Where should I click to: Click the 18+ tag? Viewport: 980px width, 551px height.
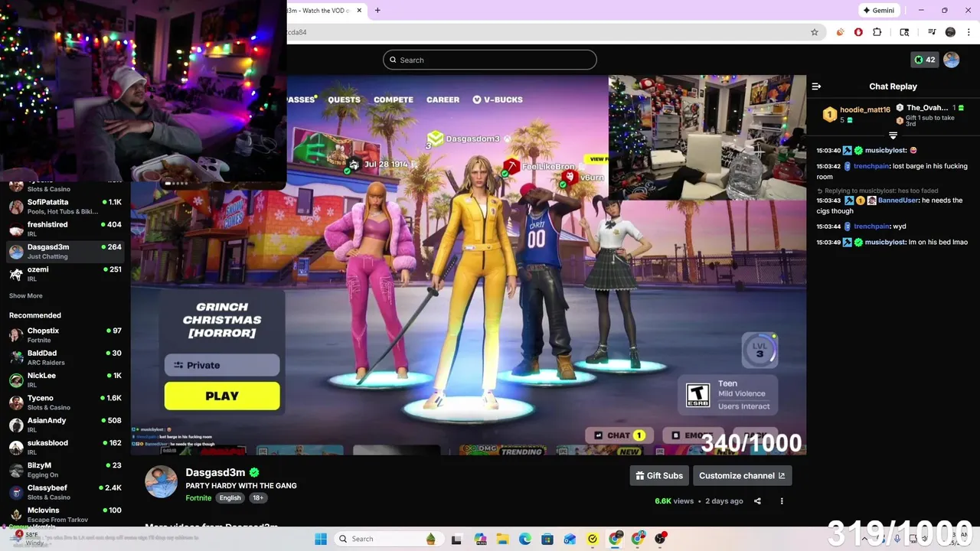(x=258, y=498)
